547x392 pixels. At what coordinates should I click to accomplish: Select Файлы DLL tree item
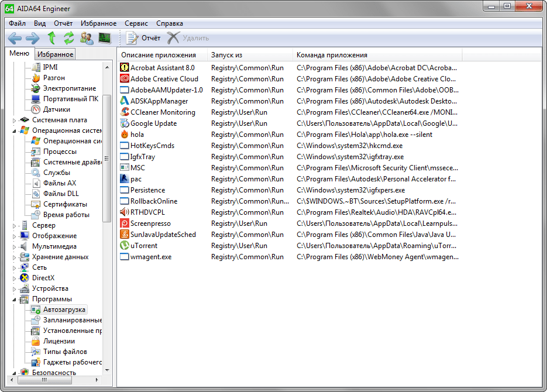61,194
